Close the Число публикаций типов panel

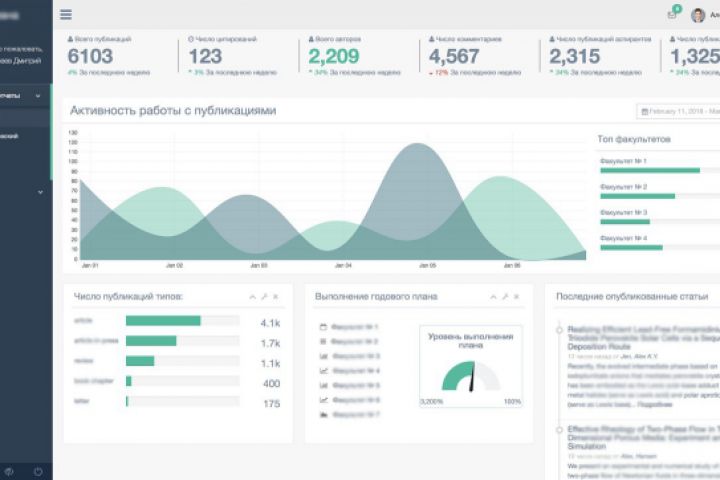[x=276, y=297]
